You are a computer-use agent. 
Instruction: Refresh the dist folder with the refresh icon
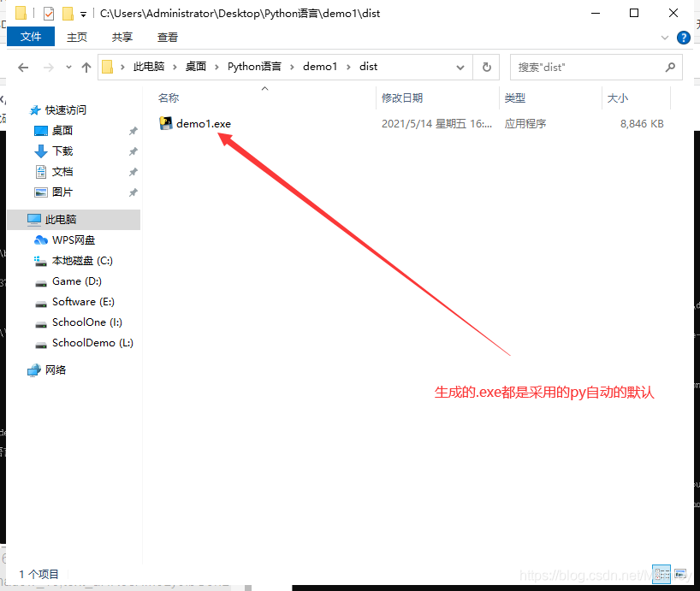[x=485, y=67]
